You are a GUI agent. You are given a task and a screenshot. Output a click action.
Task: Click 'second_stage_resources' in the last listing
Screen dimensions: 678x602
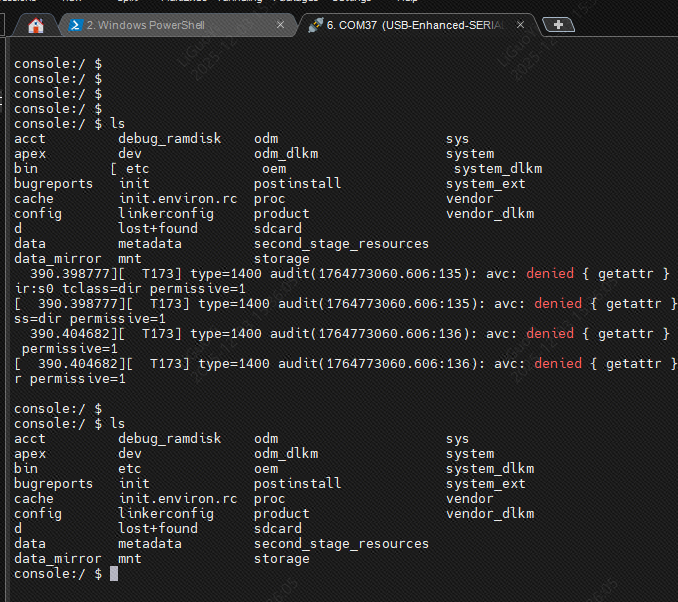341,544
